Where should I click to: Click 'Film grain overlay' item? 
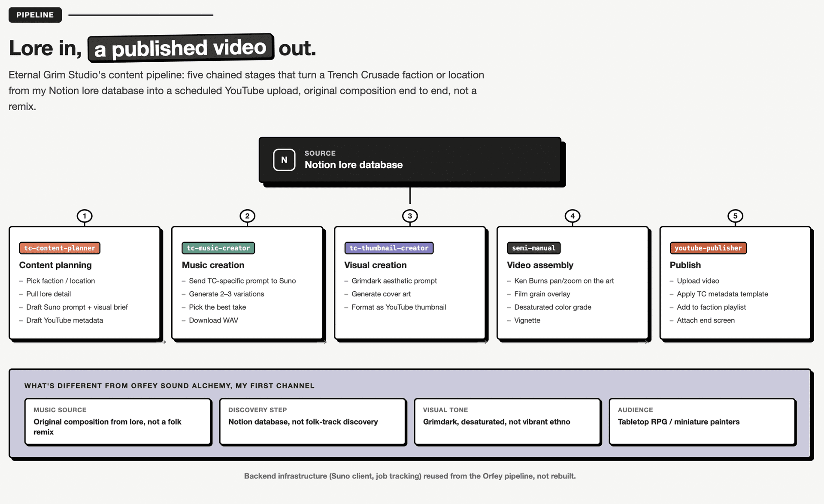click(x=542, y=294)
